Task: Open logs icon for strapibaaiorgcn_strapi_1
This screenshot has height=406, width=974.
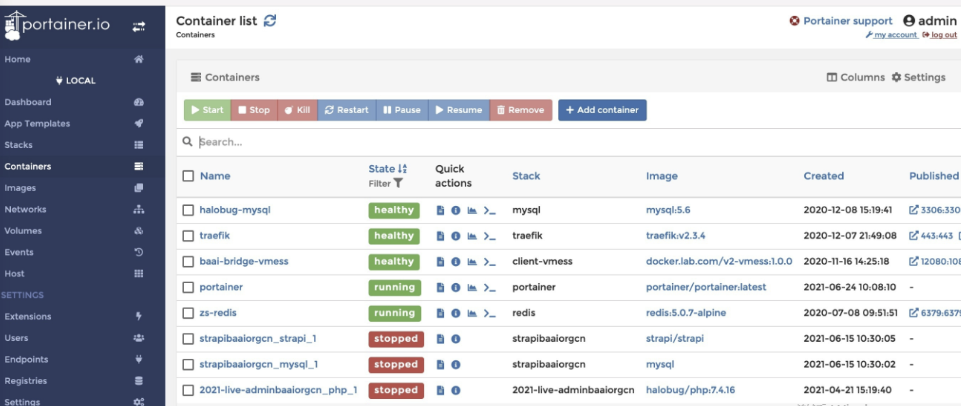Action: 440,339
